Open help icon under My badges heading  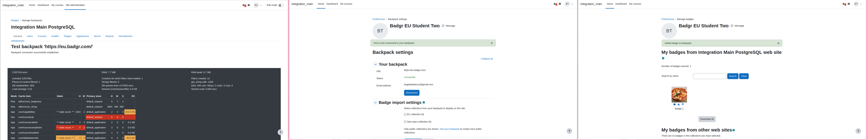(663, 58)
